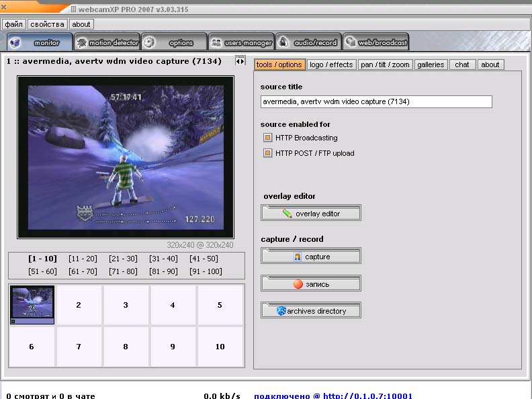Select the monitor tab
Viewport: 532px width, 399px height.
[40, 42]
